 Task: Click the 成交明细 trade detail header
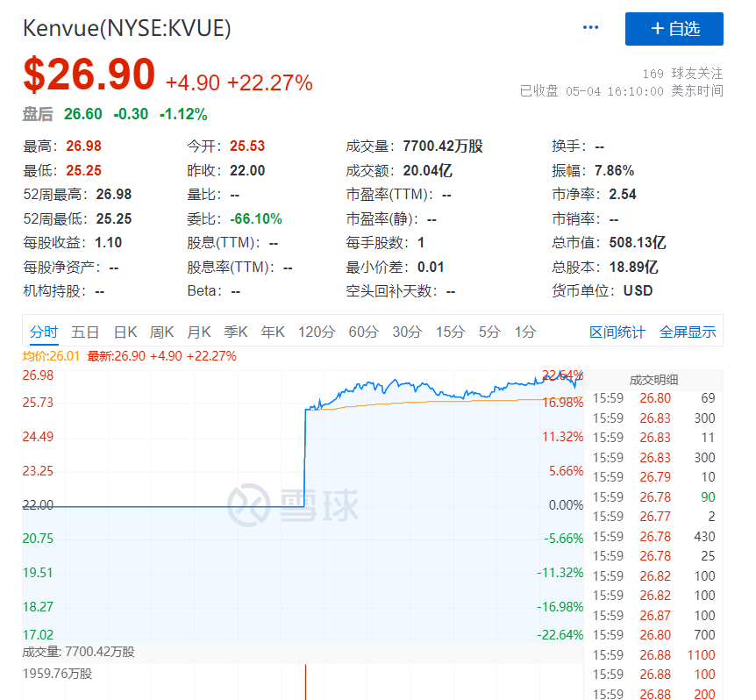point(653,380)
